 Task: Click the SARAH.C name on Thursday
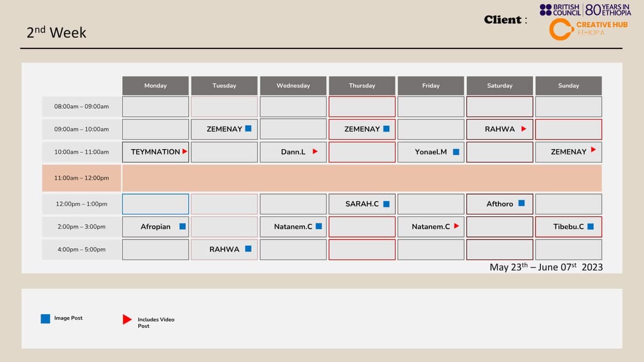[362, 204]
